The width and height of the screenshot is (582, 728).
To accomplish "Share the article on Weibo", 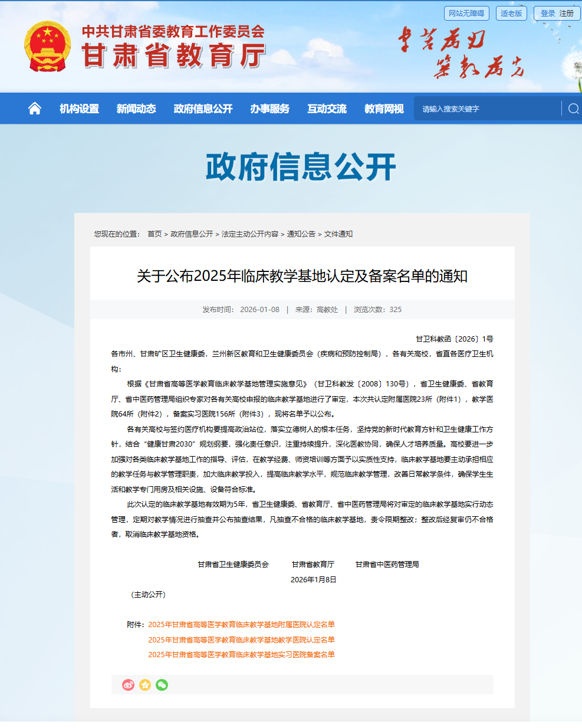I will 128,685.
